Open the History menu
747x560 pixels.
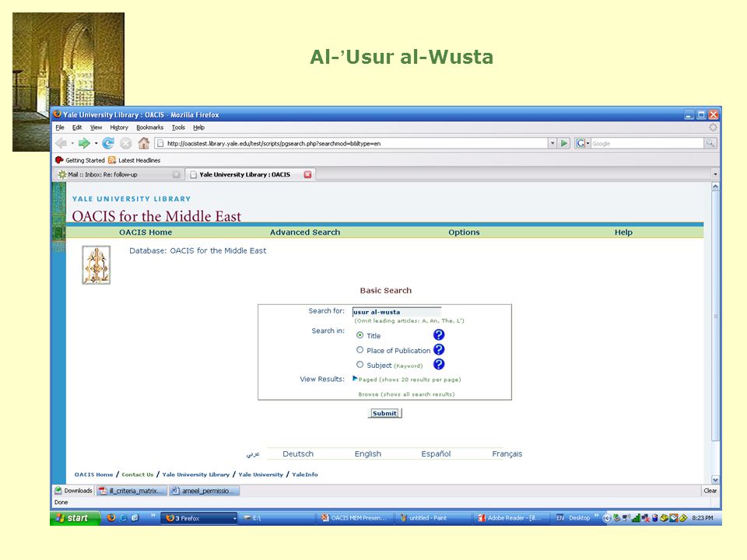tap(118, 127)
